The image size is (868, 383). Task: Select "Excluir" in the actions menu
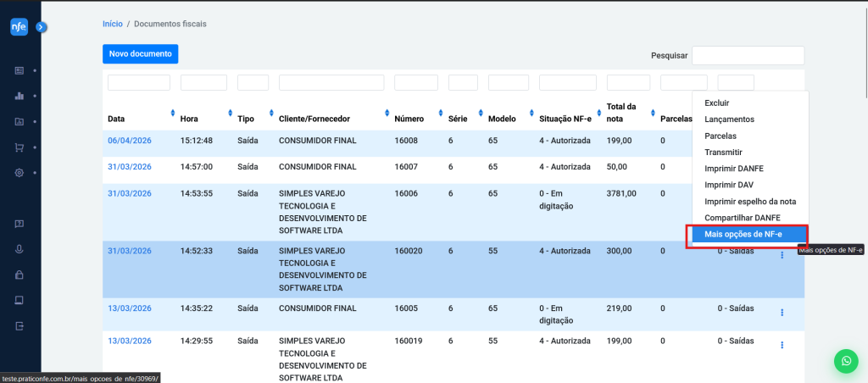pos(717,103)
